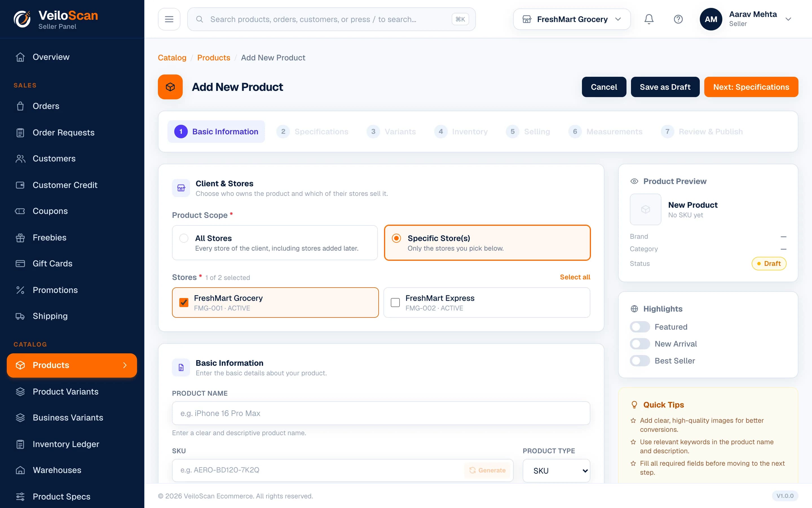The width and height of the screenshot is (812, 508).
Task: Click the global search box
Action: click(331, 19)
